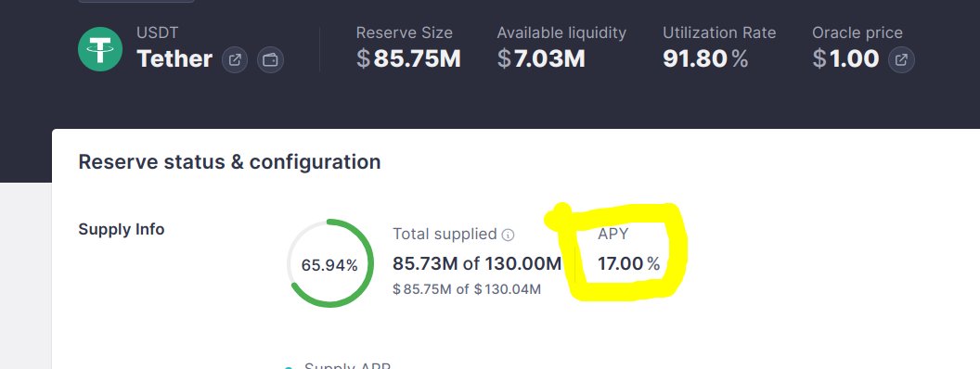
Task: Click the 85.73M of 130.00M amount
Action: click(477, 263)
